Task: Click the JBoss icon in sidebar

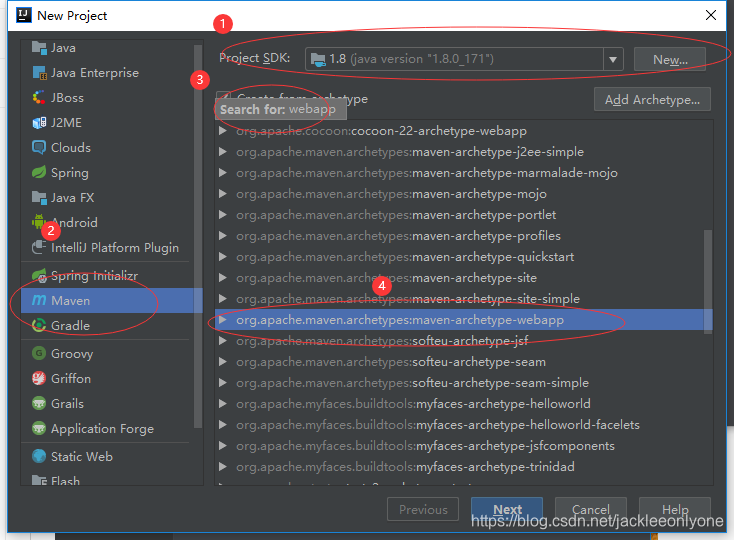Action: tap(39, 98)
